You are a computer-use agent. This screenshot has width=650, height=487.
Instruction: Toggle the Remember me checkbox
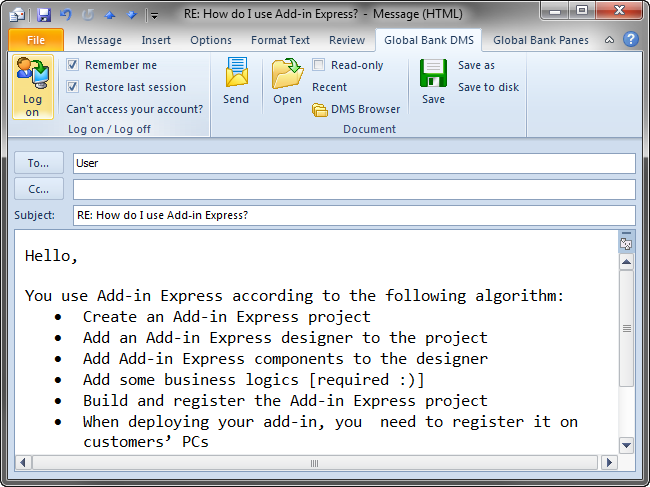click(73, 65)
